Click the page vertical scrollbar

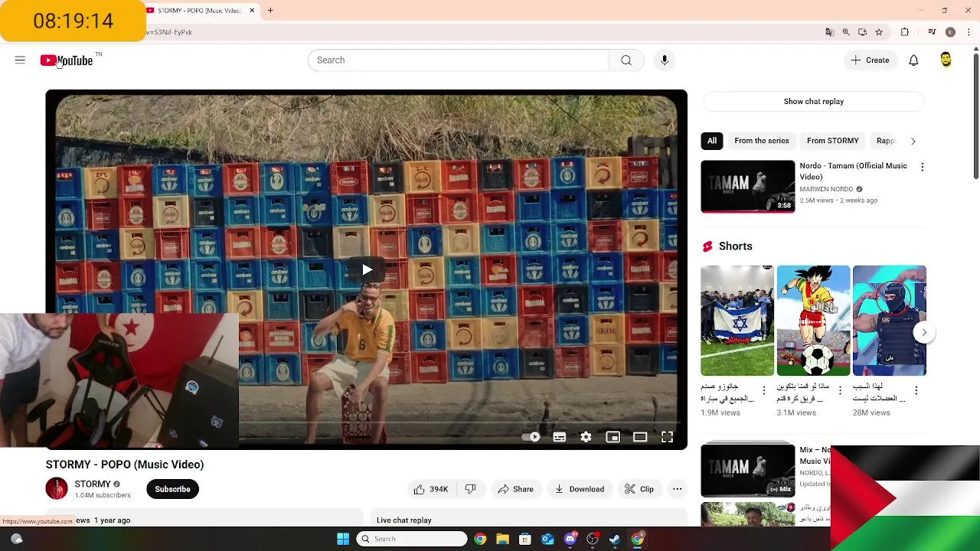click(975, 116)
